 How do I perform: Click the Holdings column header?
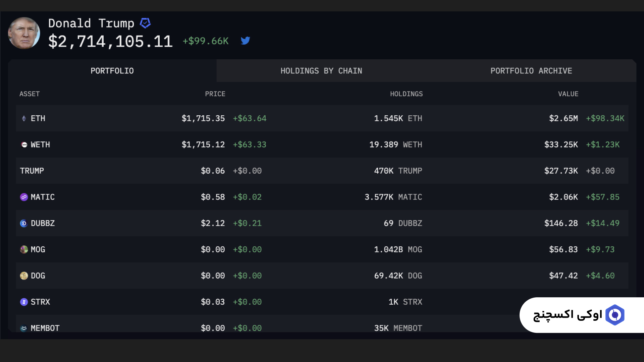406,94
